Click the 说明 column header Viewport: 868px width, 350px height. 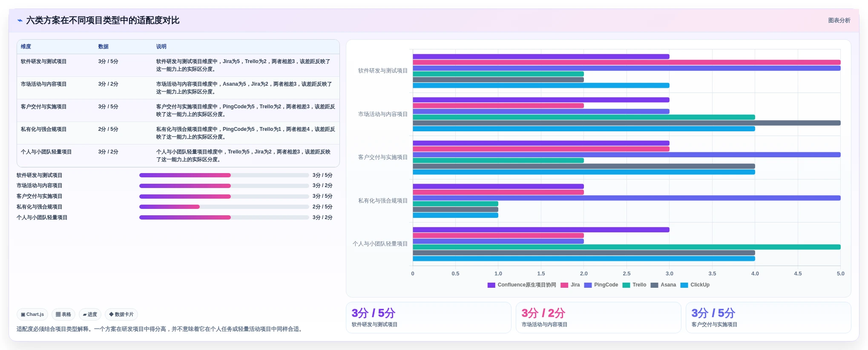(161, 46)
